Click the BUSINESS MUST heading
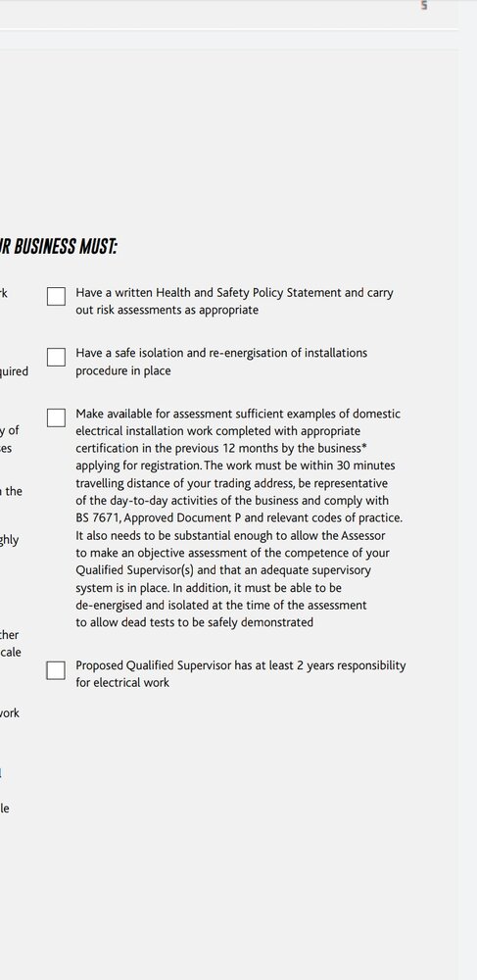 click(x=58, y=247)
